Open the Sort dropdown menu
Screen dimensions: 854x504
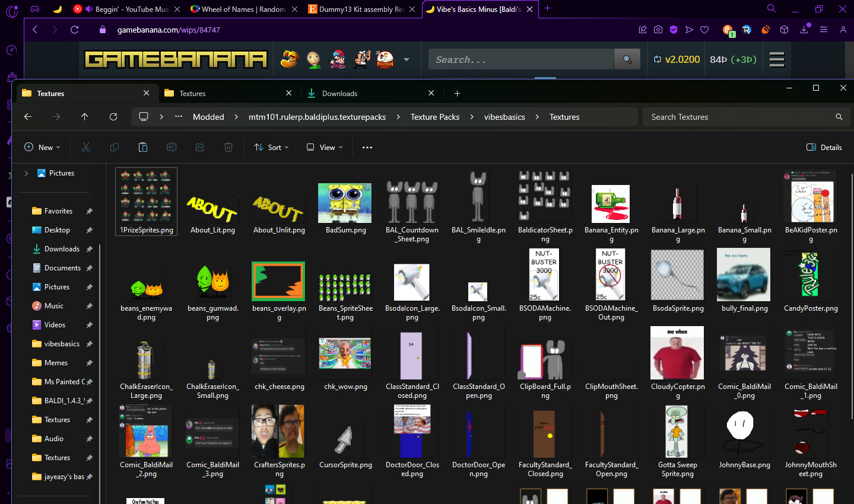point(271,147)
